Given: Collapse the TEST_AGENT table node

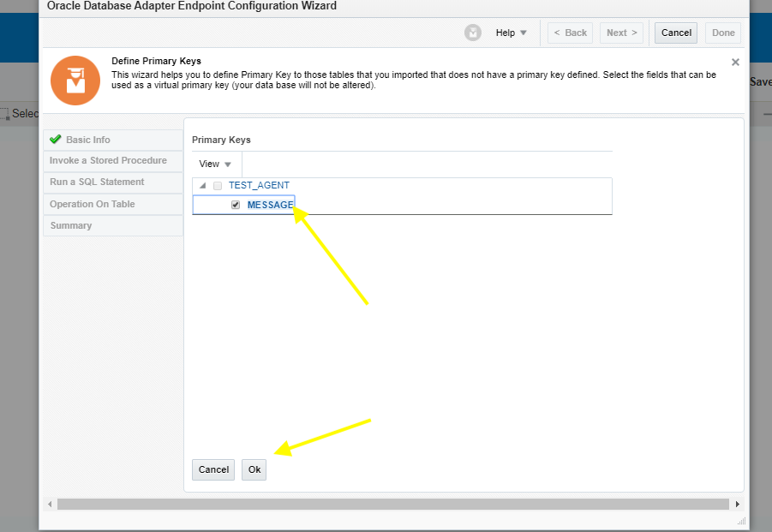Looking at the screenshot, I should (202, 185).
